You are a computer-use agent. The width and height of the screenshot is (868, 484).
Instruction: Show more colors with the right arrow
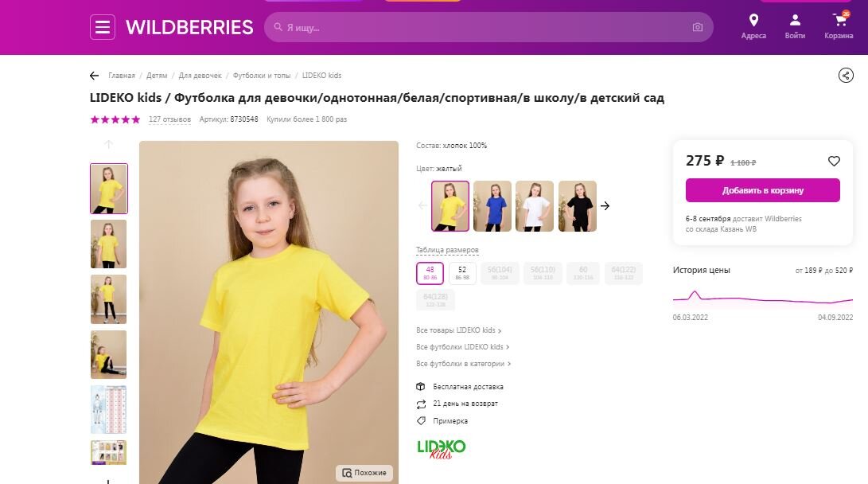605,206
